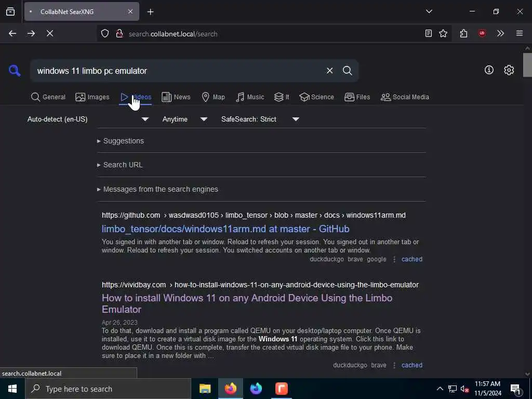Clear the search query with X

329,71
